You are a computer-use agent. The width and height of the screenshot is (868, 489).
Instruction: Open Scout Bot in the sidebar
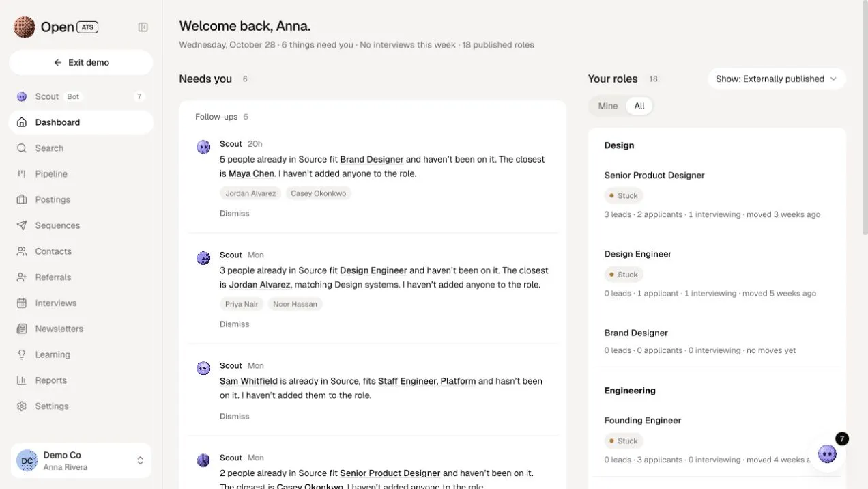point(81,96)
